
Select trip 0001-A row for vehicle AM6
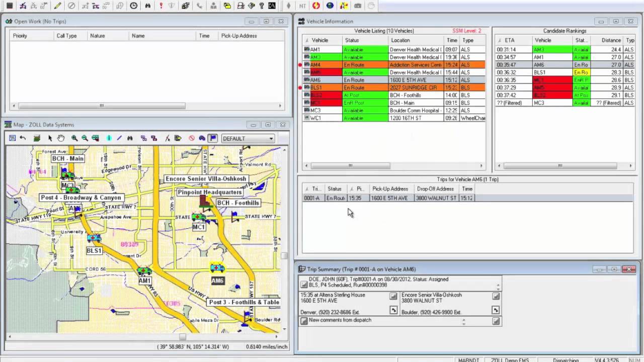pos(467,198)
